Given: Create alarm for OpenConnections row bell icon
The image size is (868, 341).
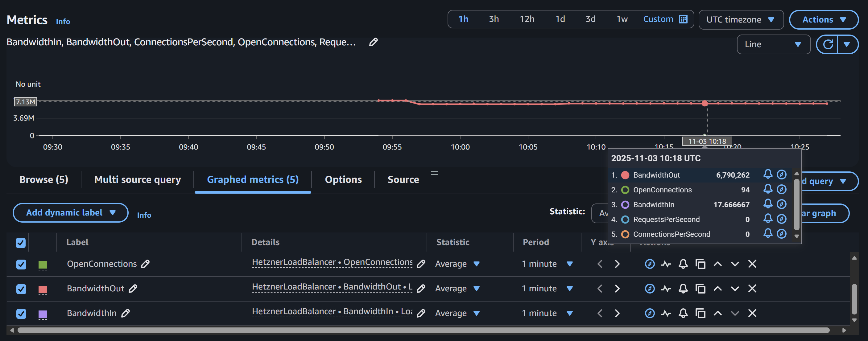Looking at the screenshot, I should [683, 264].
